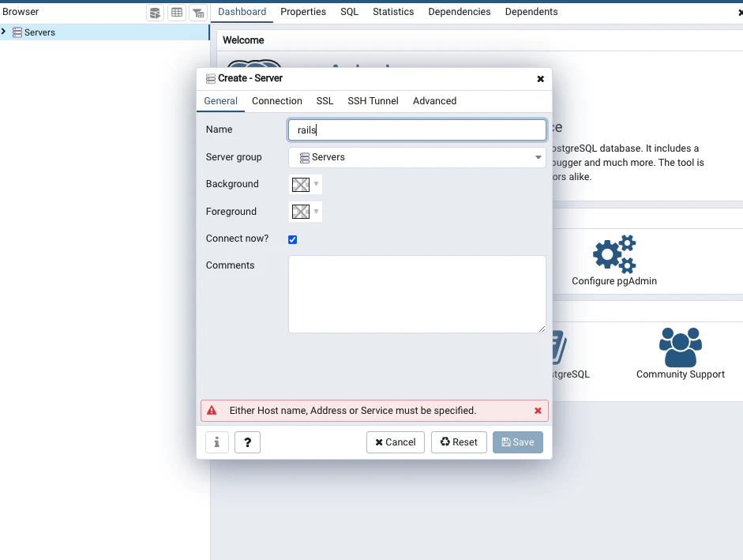This screenshot has height=560, width=743.
Task: Open the Server group dropdown
Action: coord(417,157)
